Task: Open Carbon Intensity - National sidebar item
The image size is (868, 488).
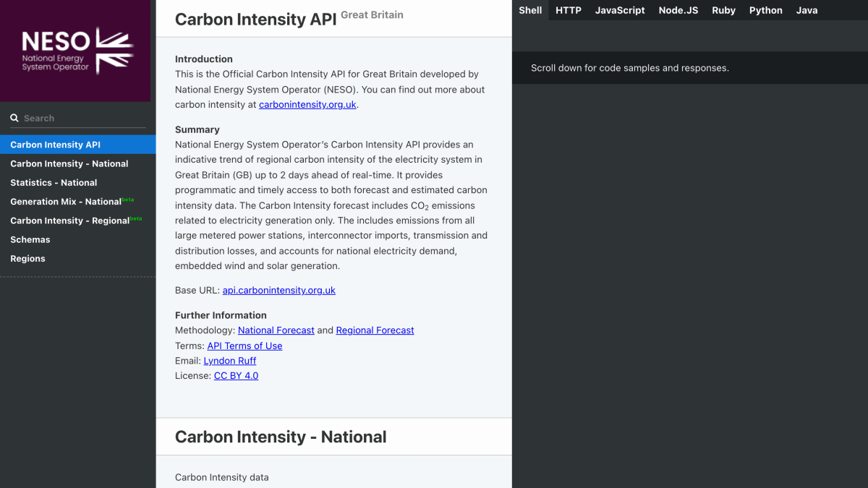Action: (77, 163)
